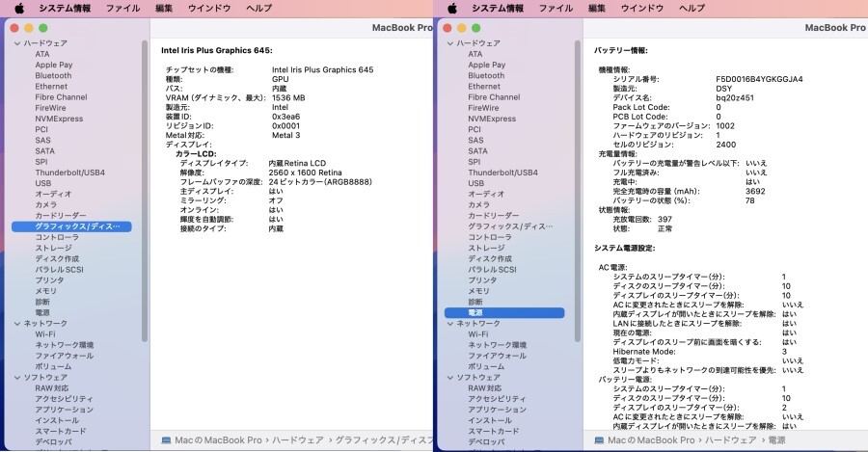Select highlighted グラフィックス/ディス… row in left sidebar
This screenshot has width=868, height=452.
[71, 226]
